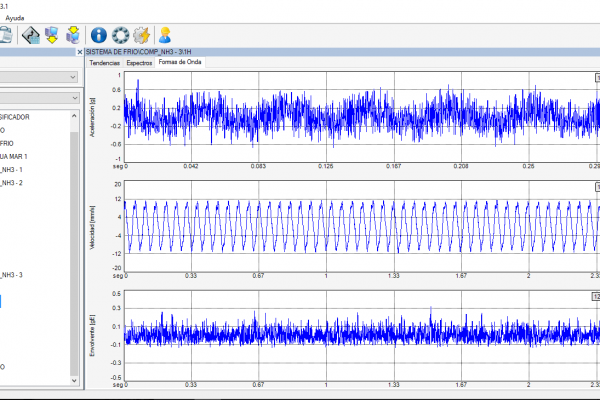The width and height of the screenshot is (600, 400).
Task: Click the tree list scrollbar down arrow
Action: 76,381
